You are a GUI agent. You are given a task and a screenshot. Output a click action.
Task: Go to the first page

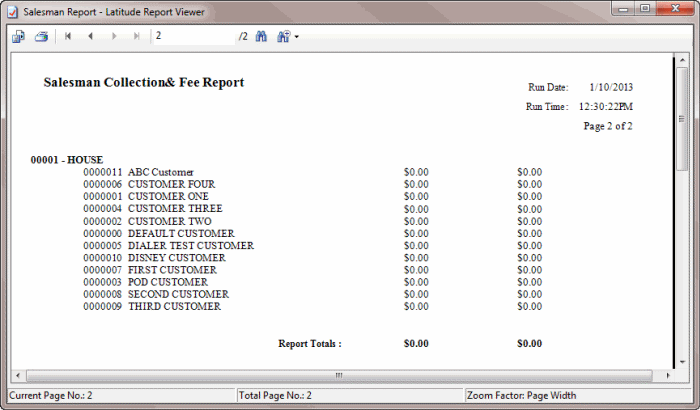coord(68,36)
